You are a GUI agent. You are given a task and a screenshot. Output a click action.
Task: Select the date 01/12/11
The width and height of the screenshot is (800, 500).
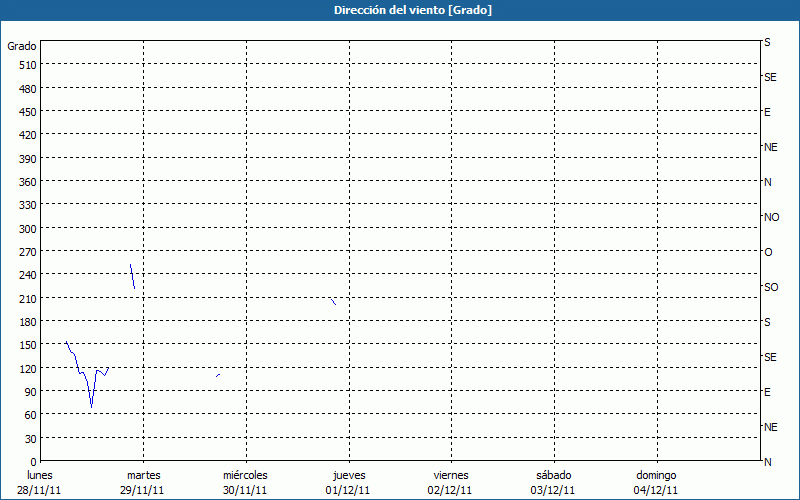348,490
